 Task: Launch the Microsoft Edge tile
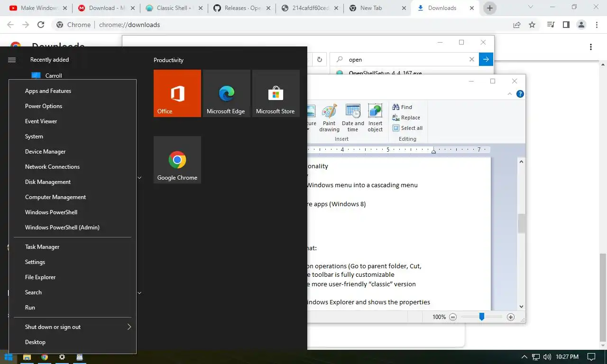227,93
